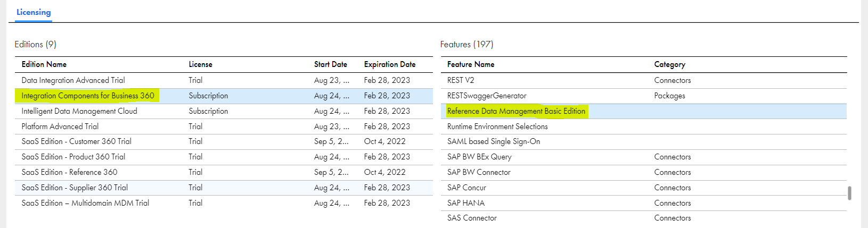Click SAS Connector feature row
This screenshot has height=228, width=868.
coord(644,218)
